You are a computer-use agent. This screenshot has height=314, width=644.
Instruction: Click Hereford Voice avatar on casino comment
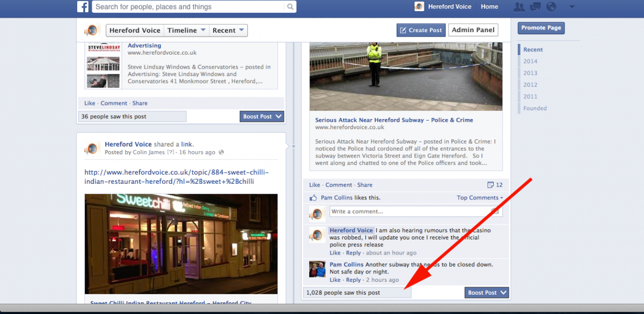317,235
